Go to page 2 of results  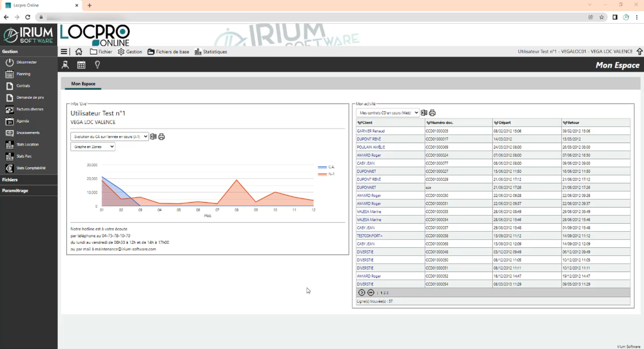[384, 293]
